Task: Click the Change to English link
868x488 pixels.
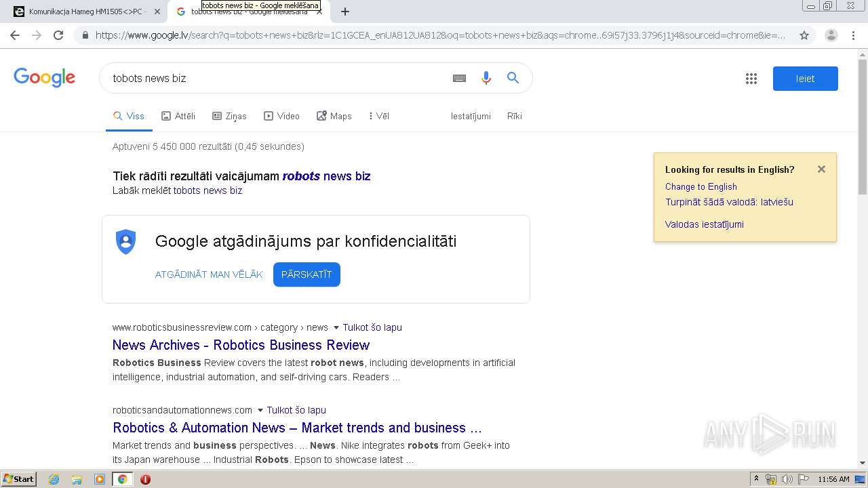Action: (x=701, y=186)
